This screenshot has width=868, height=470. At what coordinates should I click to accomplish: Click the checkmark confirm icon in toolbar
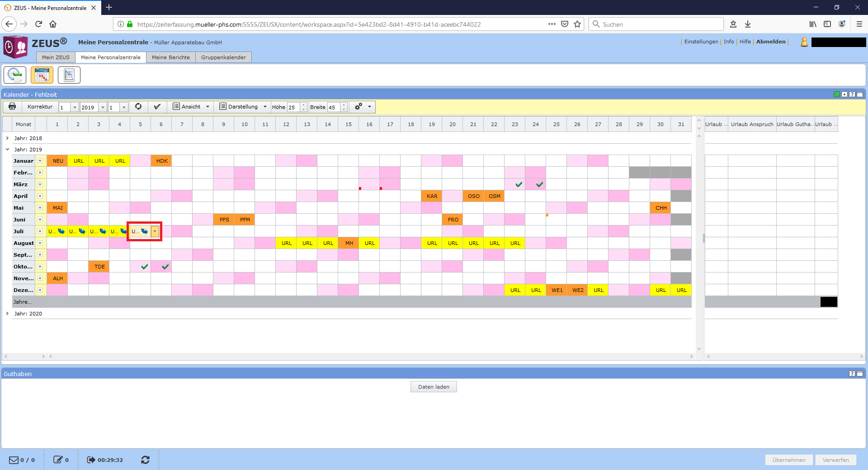click(157, 107)
